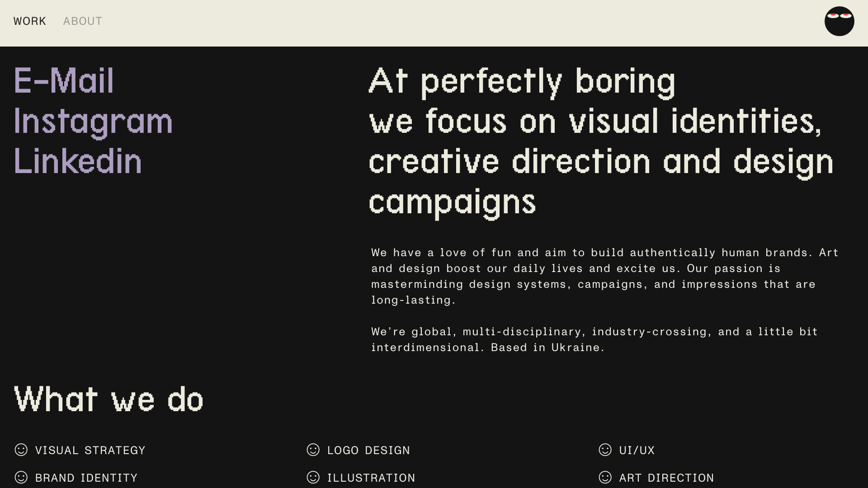Screen dimensions: 868x488
Task: Open the E-Mail contact link
Action: click(x=64, y=81)
